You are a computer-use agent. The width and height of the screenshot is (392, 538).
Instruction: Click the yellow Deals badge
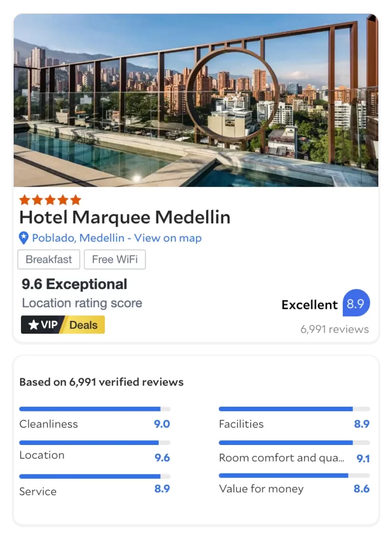[84, 325]
